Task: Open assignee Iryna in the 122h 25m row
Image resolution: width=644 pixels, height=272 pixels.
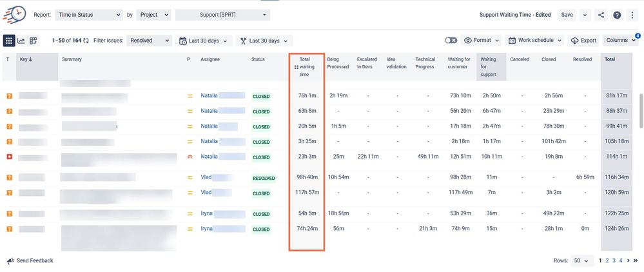Action: (x=206, y=213)
